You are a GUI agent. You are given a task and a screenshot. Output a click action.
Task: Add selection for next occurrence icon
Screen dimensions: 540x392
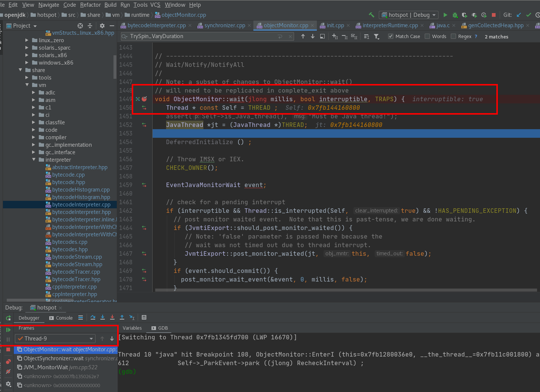point(335,37)
